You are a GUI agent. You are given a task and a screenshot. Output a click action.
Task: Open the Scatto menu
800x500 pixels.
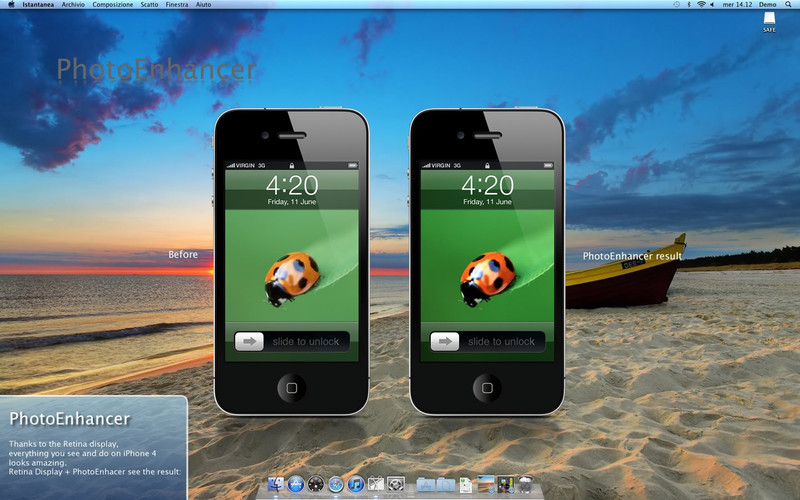click(x=149, y=5)
